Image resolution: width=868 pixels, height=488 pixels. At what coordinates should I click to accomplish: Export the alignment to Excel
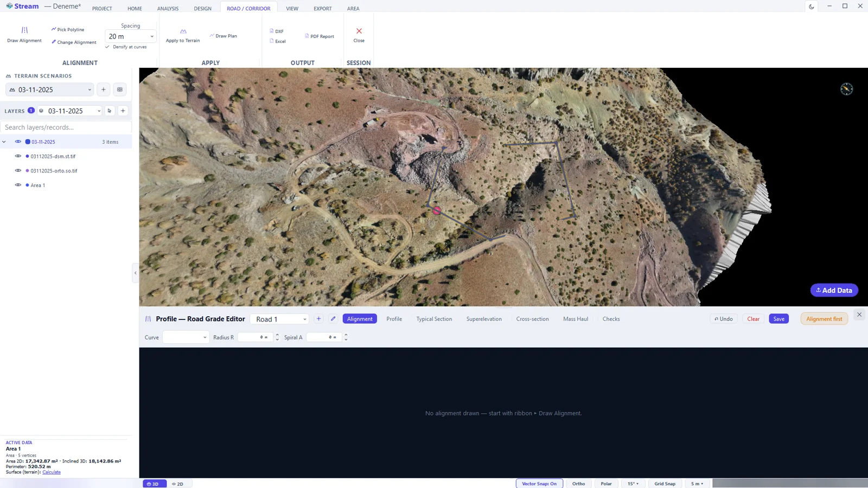coord(278,41)
